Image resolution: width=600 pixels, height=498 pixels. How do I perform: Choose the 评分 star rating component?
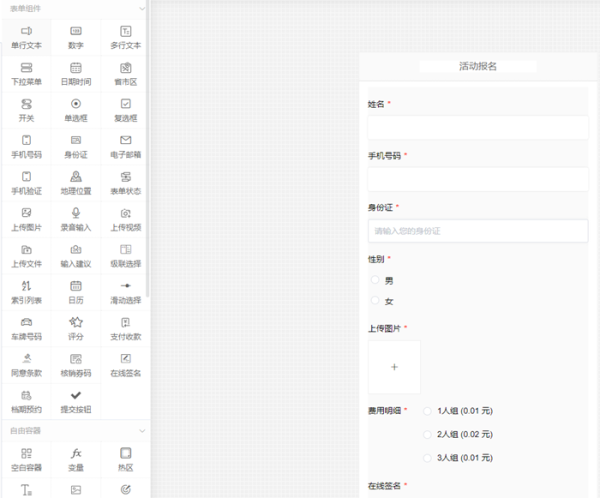click(76, 329)
